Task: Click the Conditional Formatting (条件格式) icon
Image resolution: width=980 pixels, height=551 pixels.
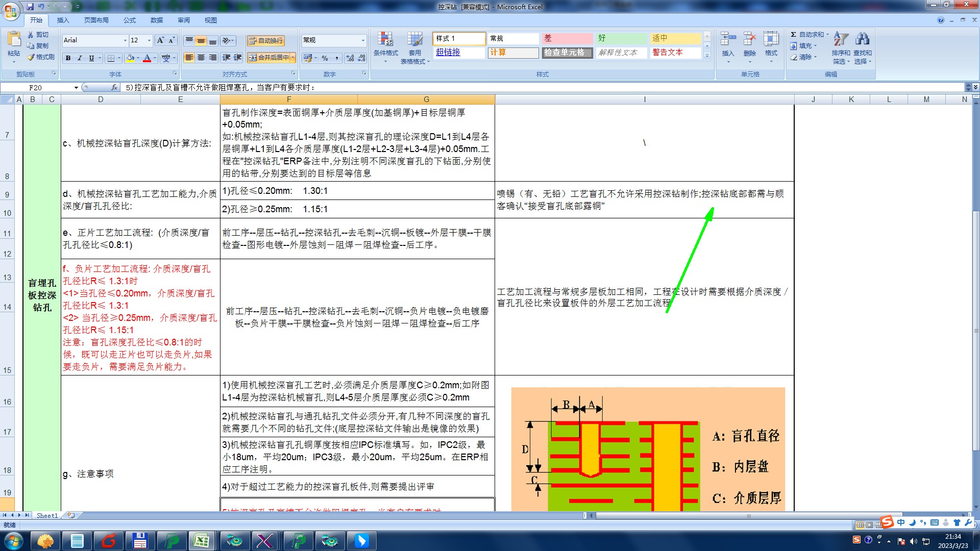Action: tap(385, 40)
